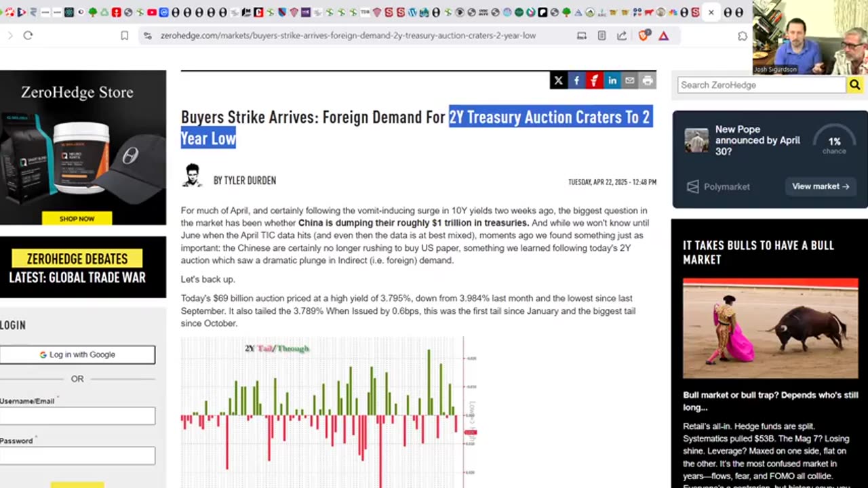This screenshot has width=868, height=488.
Task: Share the article on Facebook
Action: [576, 81]
